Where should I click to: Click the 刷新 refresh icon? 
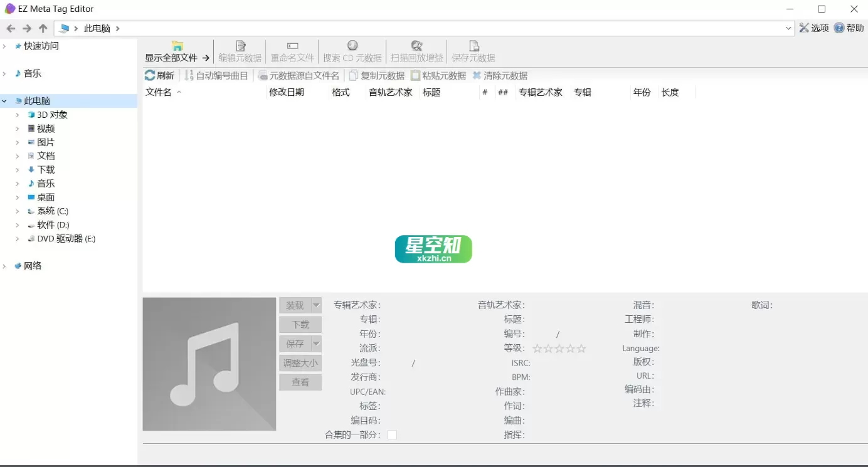click(160, 75)
